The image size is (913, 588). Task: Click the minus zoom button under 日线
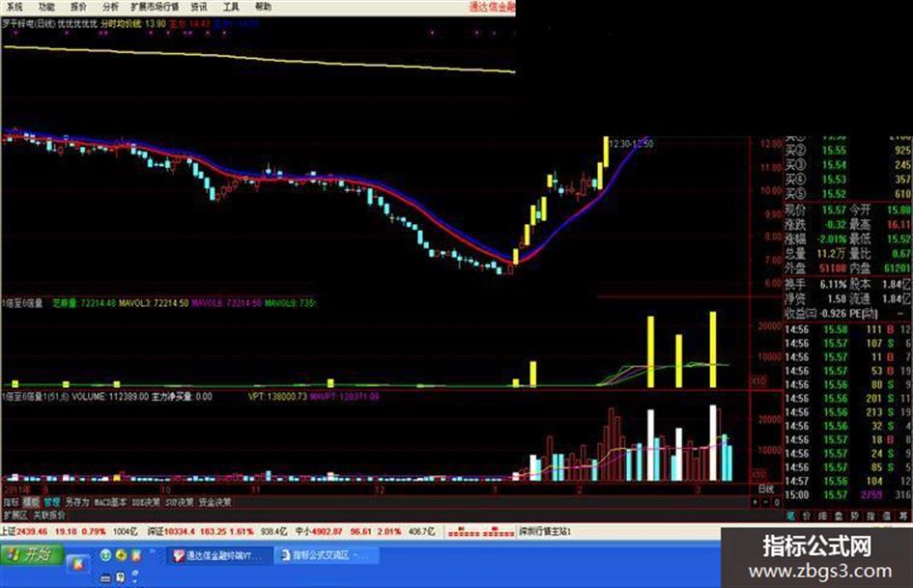tap(766, 502)
